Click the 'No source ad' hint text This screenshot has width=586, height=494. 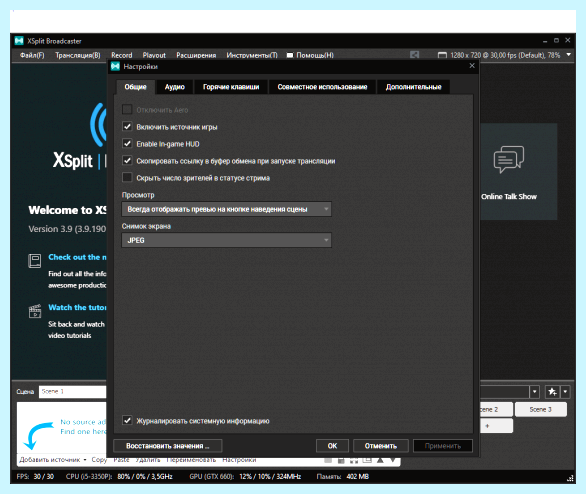(83, 422)
